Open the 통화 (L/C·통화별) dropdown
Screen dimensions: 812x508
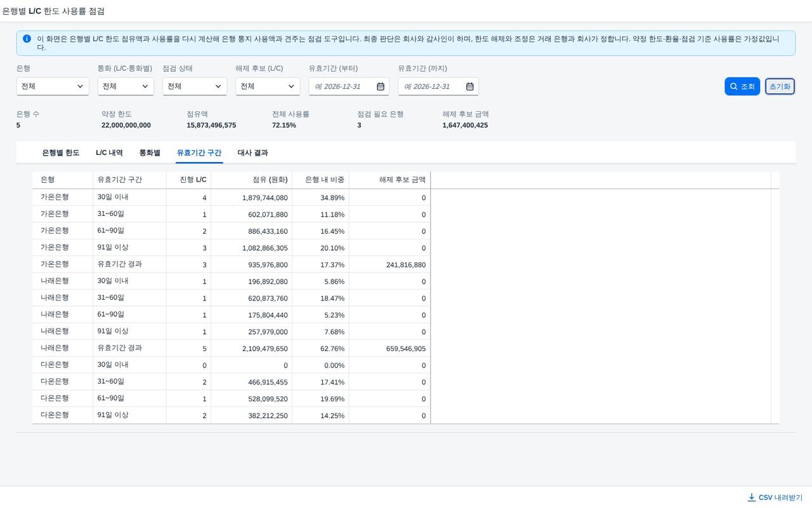(126, 86)
